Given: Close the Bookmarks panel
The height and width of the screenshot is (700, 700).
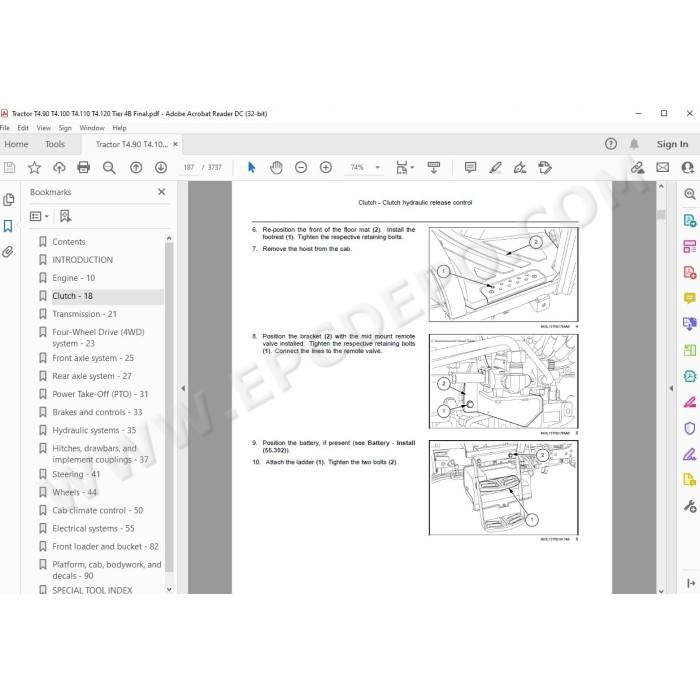Looking at the screenshot, I should pyautogui.click(x=162, y=192).
